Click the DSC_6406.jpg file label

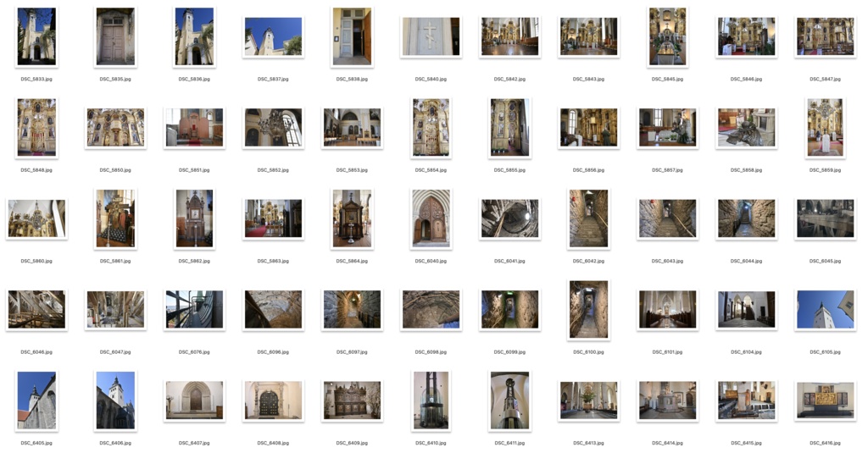point(115,443)
